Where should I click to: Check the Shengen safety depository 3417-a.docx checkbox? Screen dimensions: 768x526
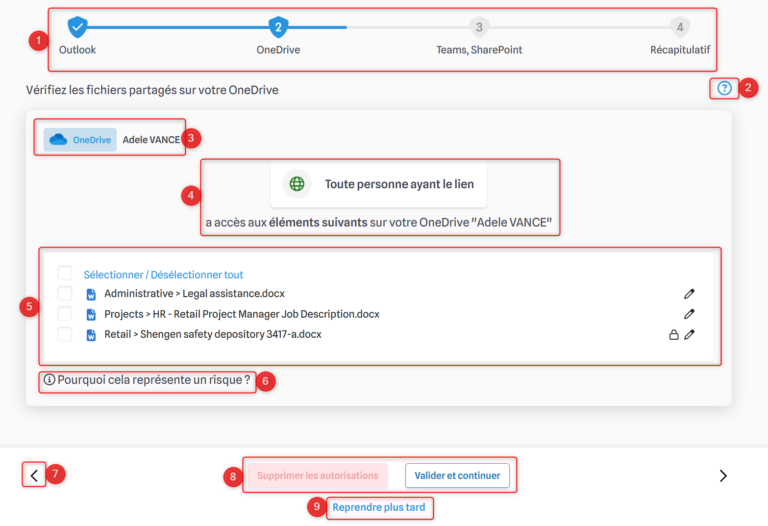coord(65,334)
